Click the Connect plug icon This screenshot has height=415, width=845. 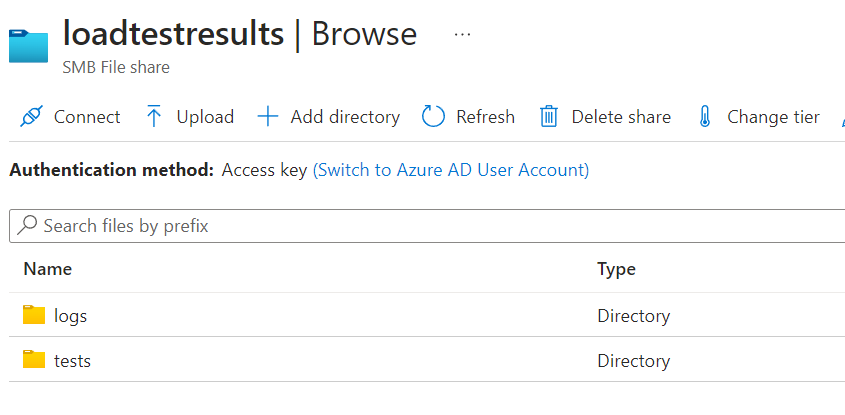31,117
